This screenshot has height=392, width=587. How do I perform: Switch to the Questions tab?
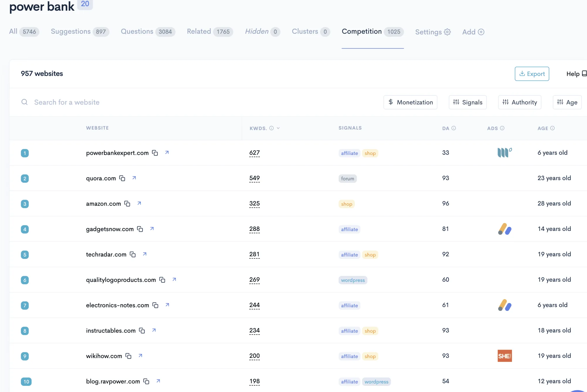click(x=148, y=32)
